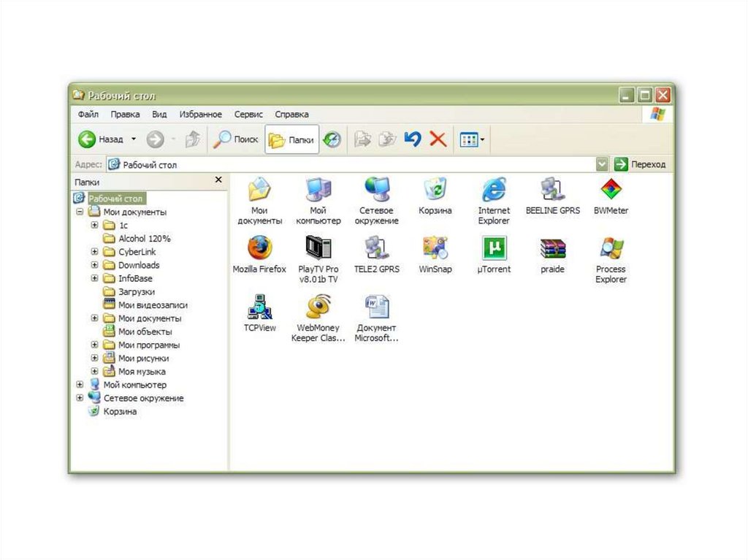Toggle the Папки folders pane button

pos(291,139)
